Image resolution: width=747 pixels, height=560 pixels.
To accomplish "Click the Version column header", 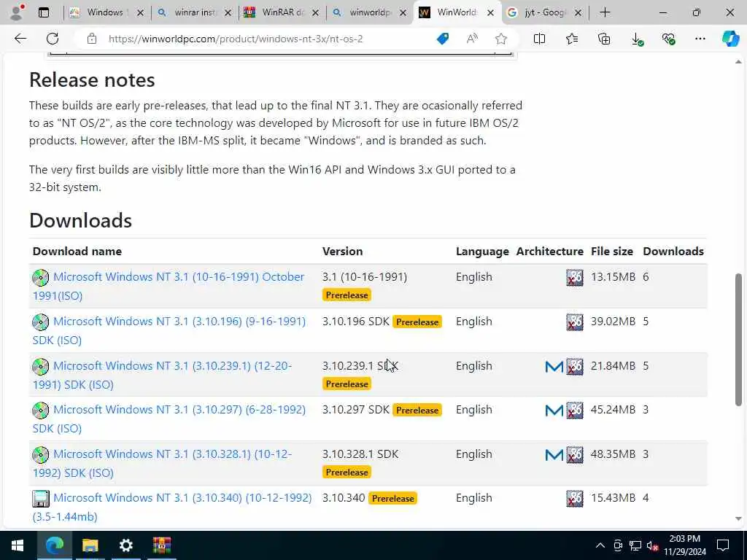I will click(343, 251).
